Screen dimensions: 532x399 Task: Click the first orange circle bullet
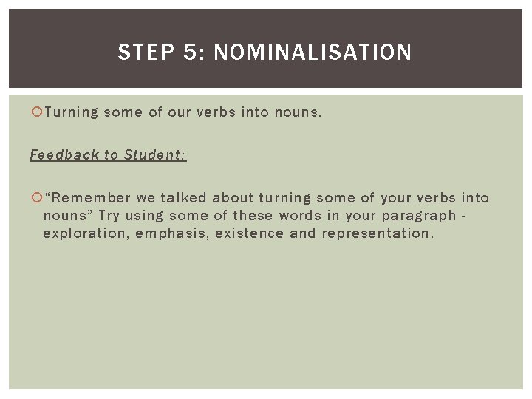click(37, 112)
